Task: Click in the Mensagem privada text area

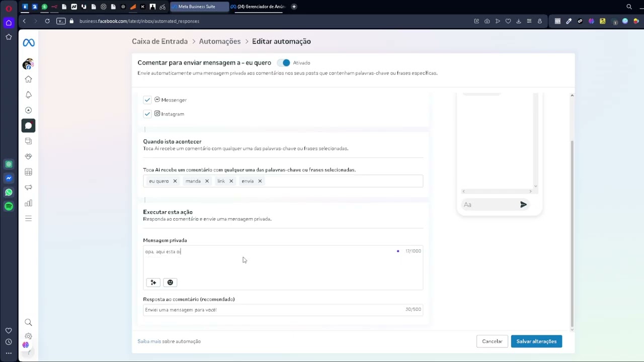Action: pyautogui.click(x=283, y=267)
